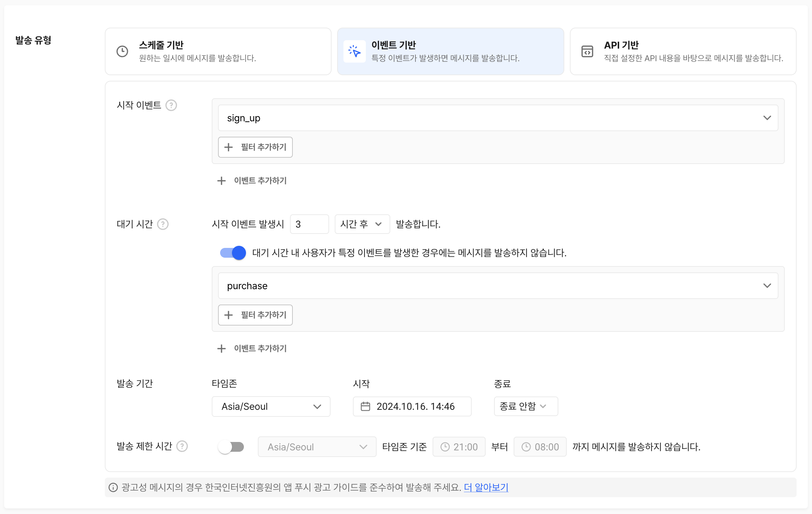812x514 pixels.
Task: Click the 21:00 restriction start time field
Action: (459, 447)
